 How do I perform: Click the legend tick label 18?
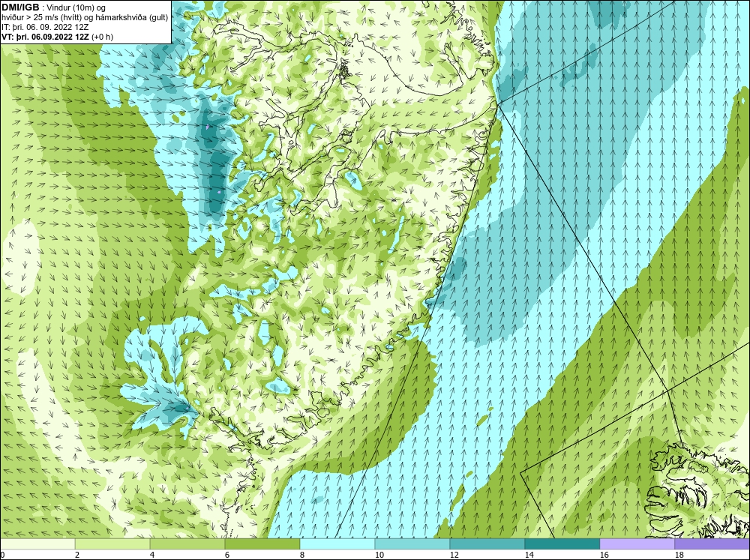point(679,555)
